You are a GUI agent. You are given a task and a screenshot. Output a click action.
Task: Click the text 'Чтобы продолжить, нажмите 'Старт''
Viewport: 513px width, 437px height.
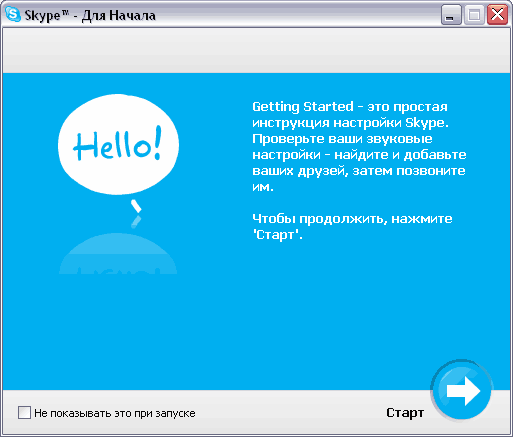tap(352, 227)
